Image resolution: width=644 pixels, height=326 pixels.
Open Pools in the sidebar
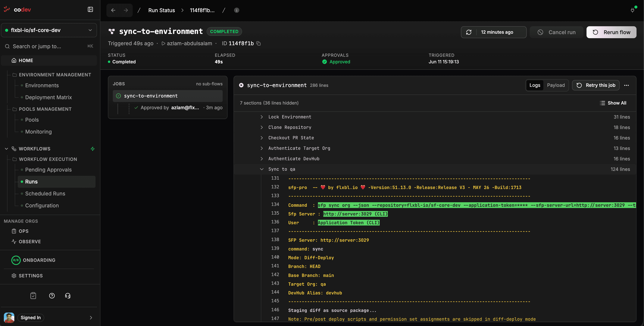click(32, 120)
